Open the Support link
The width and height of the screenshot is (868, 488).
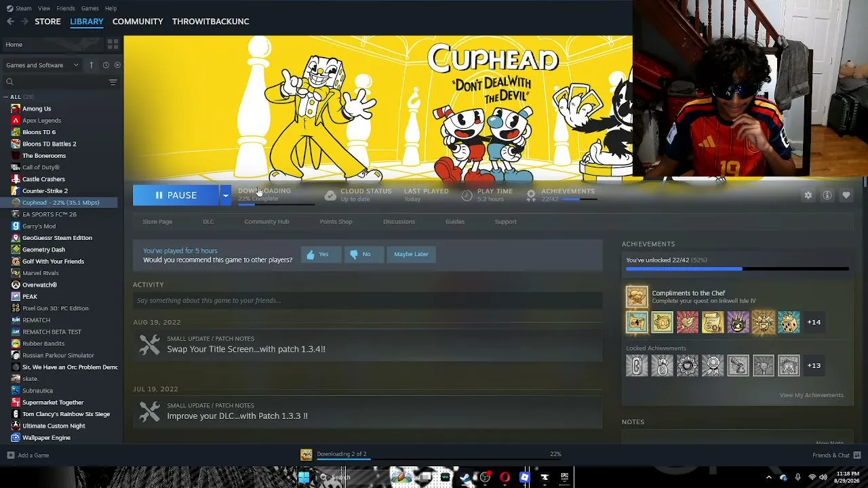point(505,222)
